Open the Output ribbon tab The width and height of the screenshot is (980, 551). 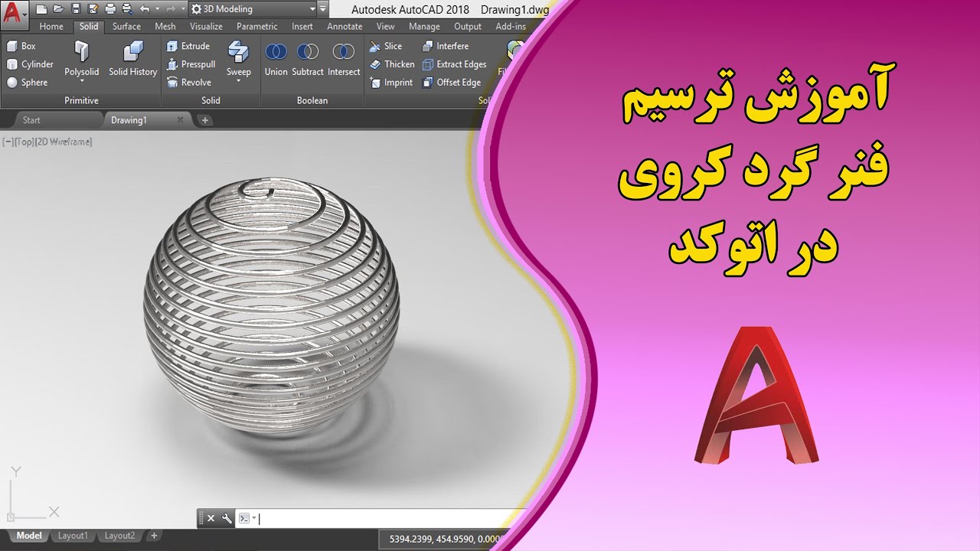pyautogui.click(x=468, y=26)
